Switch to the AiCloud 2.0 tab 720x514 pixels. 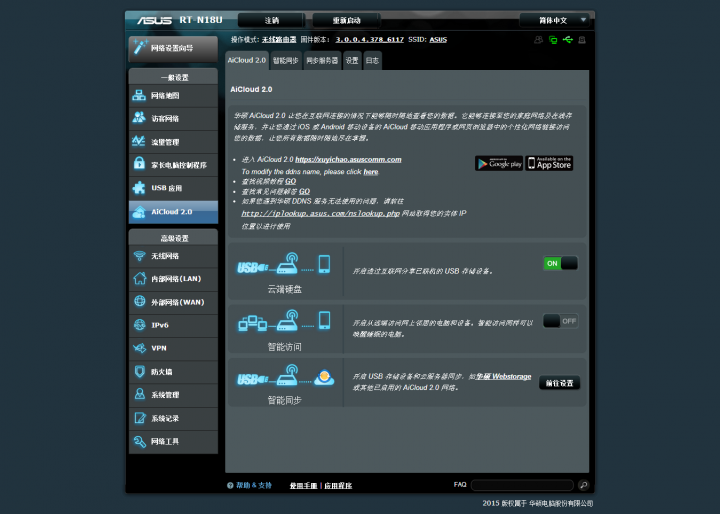coord(247,61)
